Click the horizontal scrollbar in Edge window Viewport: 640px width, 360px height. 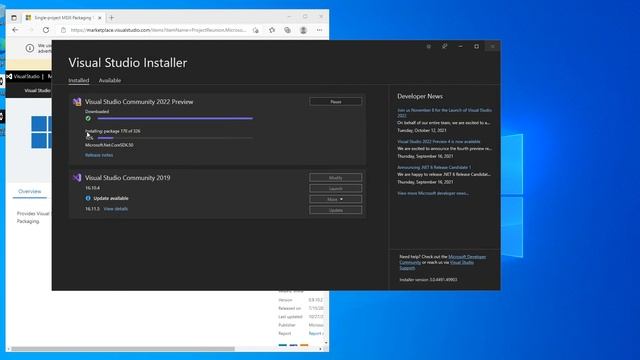point(122,349)
